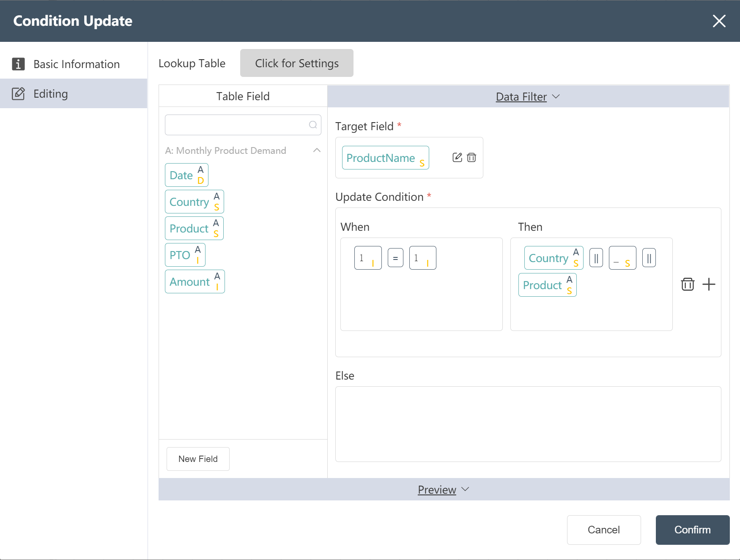Screen dimensions: 740x560
Task: Collapse the Monthly Product Demand group
Action: [317, 150]
